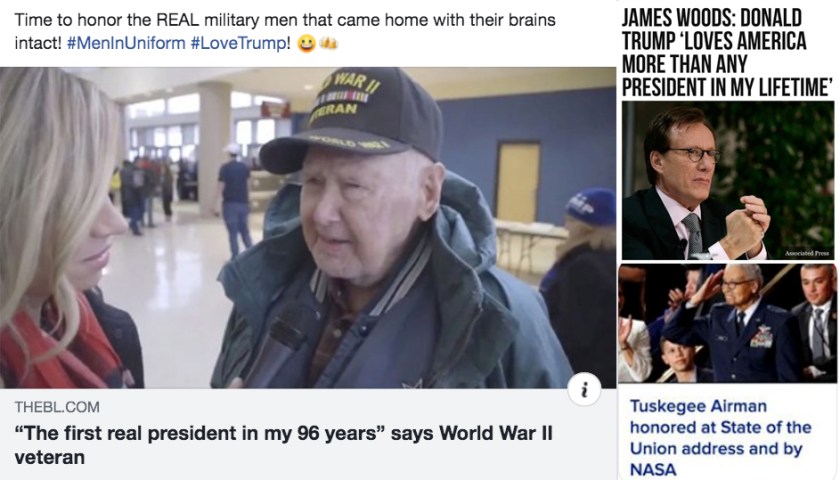This screenshot has height=480, width=840.
Task: Click the World War II Veteran cap
Action: [352, 119]
